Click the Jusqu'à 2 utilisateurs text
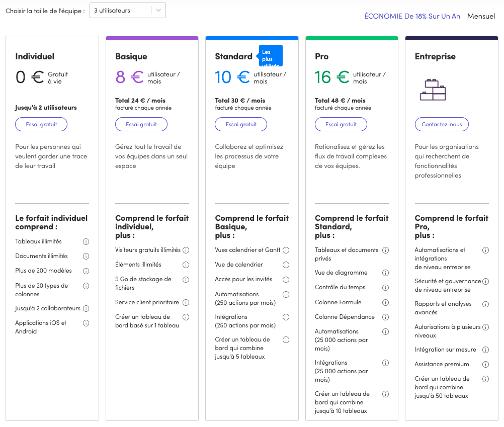The height and width of the screenshot is (427, 504). tap(46, 107)
